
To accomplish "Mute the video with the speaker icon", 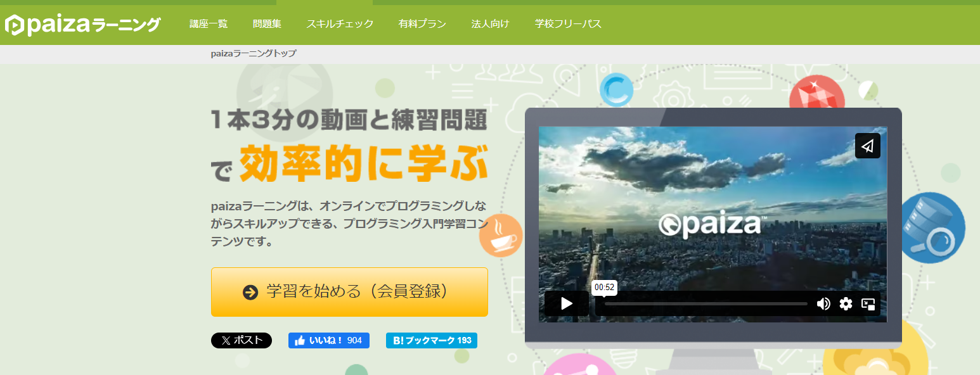I will tap(823, 303).
